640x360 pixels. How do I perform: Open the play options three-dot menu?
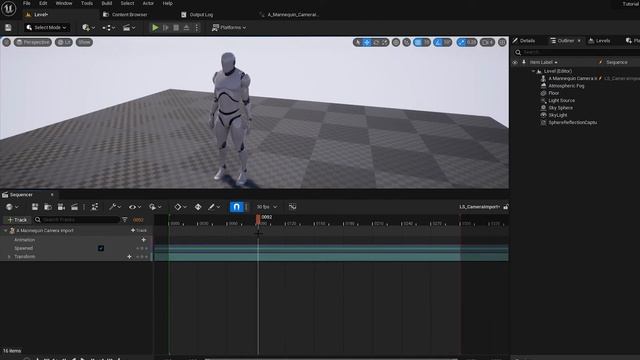coord(197,28)
